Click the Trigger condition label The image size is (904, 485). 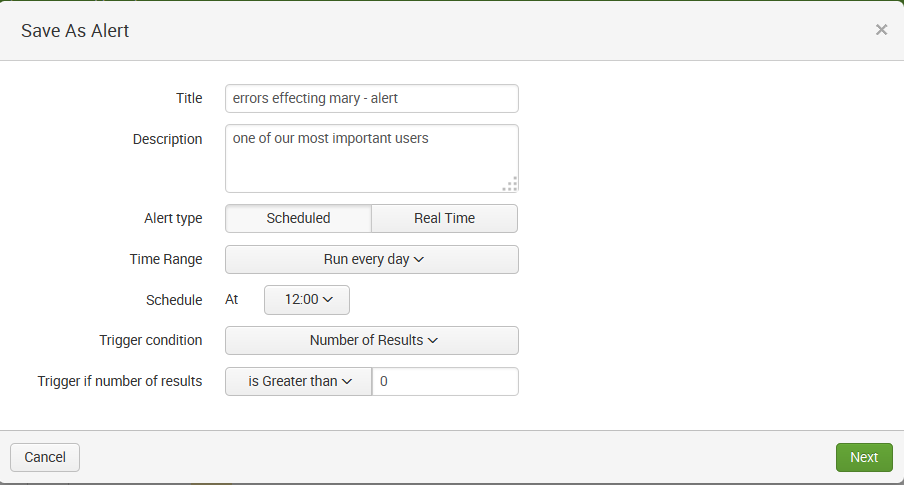coord(151,340)
